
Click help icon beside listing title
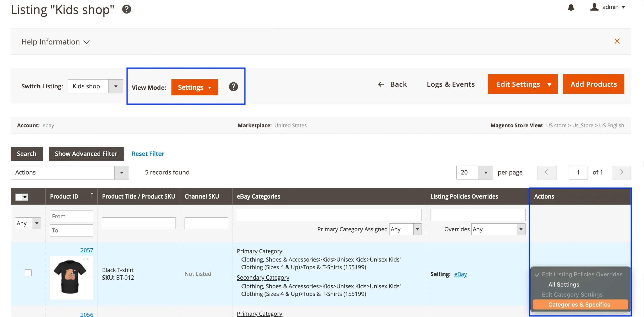click(127, 9)
